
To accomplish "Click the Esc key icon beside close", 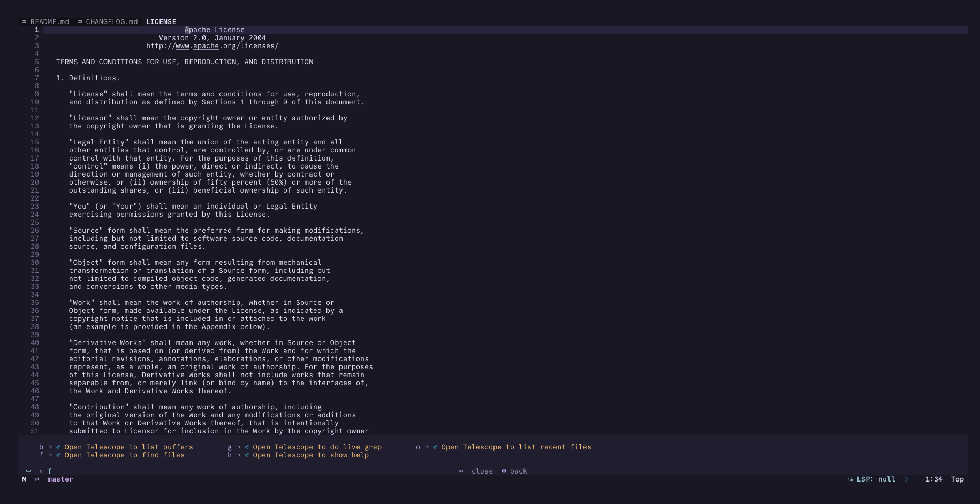I will click(x=461, y=471).
